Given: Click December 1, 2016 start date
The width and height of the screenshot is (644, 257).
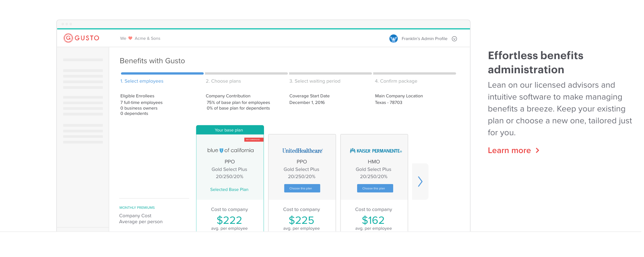Looking at the screenshot, I should pyautogui.click(x=307, y=103).
